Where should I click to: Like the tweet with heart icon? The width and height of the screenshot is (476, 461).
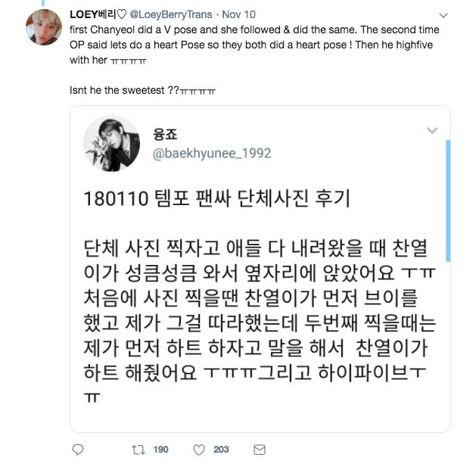point(199,450)
